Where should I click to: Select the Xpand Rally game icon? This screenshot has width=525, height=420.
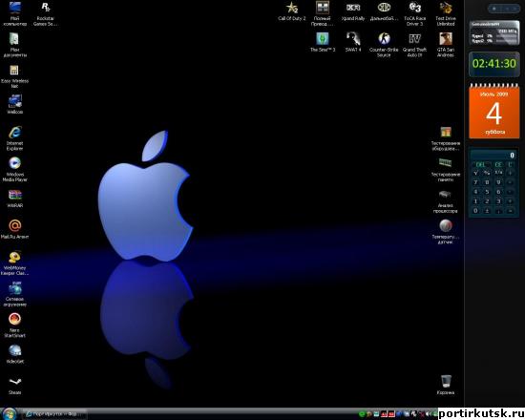(353, 11)
